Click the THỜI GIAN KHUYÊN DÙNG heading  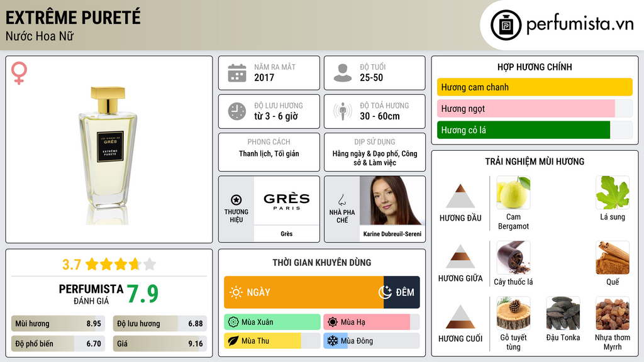coord(322,262)
